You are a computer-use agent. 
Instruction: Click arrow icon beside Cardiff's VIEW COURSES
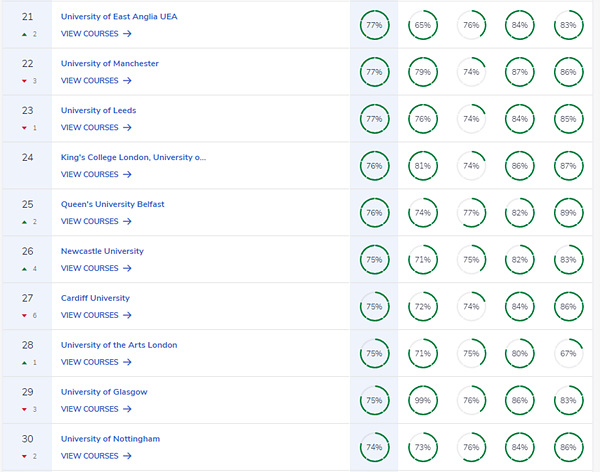(127, 315)
